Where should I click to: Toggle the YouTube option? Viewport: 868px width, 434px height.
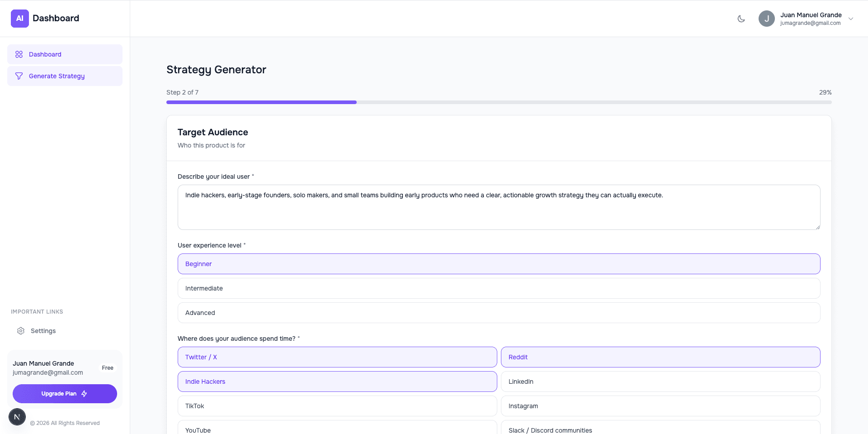[x=337, y=428]
